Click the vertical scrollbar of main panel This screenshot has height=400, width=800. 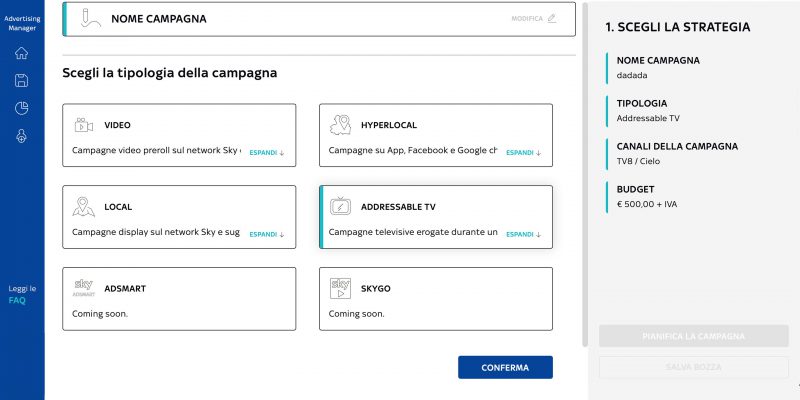(x=585, y=173)
